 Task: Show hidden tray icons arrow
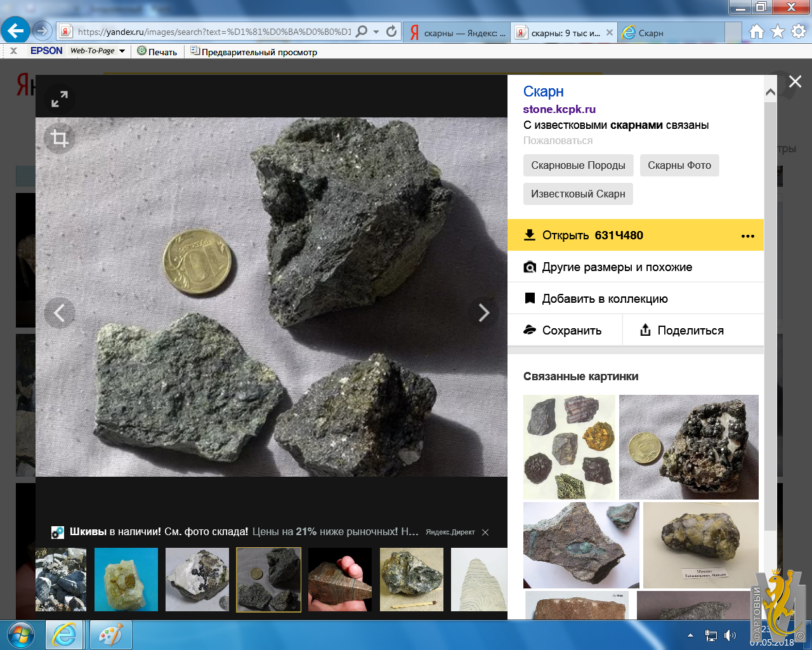tap(690, 635)
